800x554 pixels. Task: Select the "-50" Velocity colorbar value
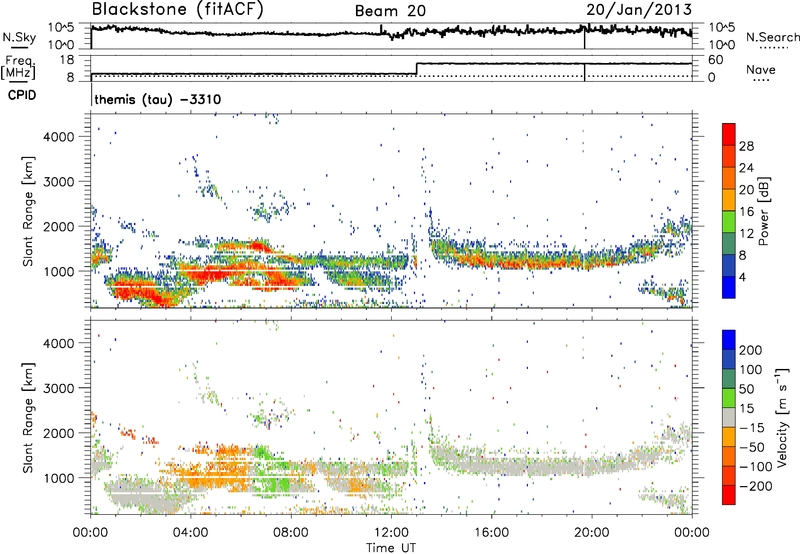click(x=752, y=447)
